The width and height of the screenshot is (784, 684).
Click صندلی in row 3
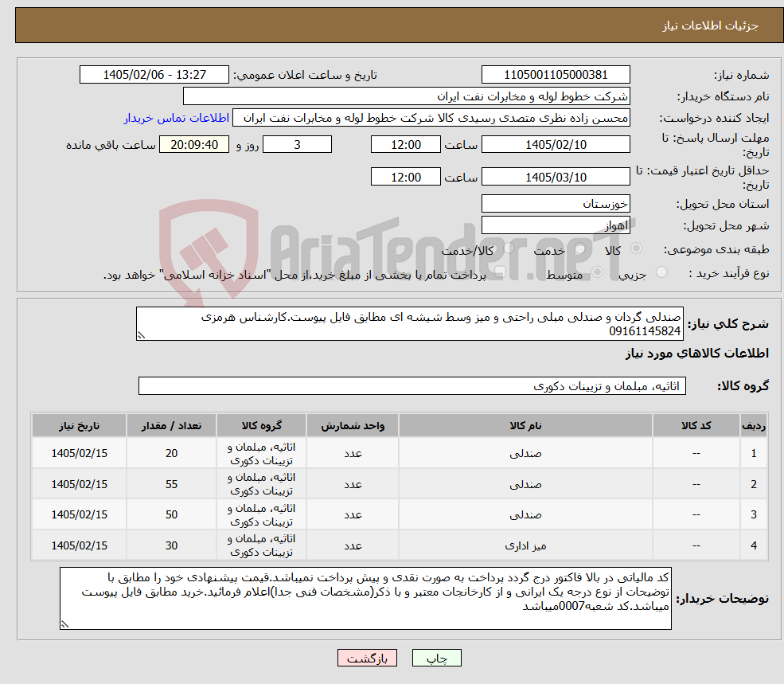[x=525, y=514]
